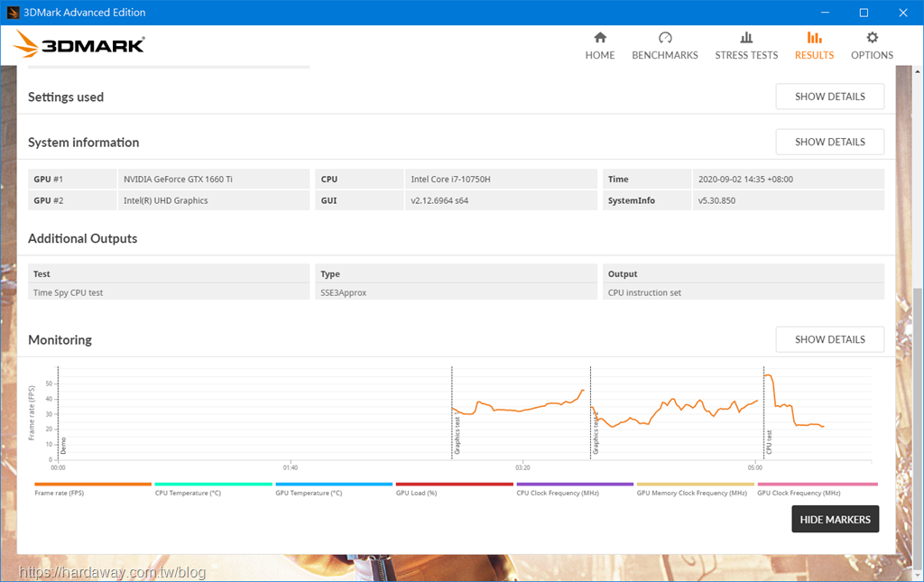Go to the HOME tab label
Screen dimensions: 924x582
point(600,55)
